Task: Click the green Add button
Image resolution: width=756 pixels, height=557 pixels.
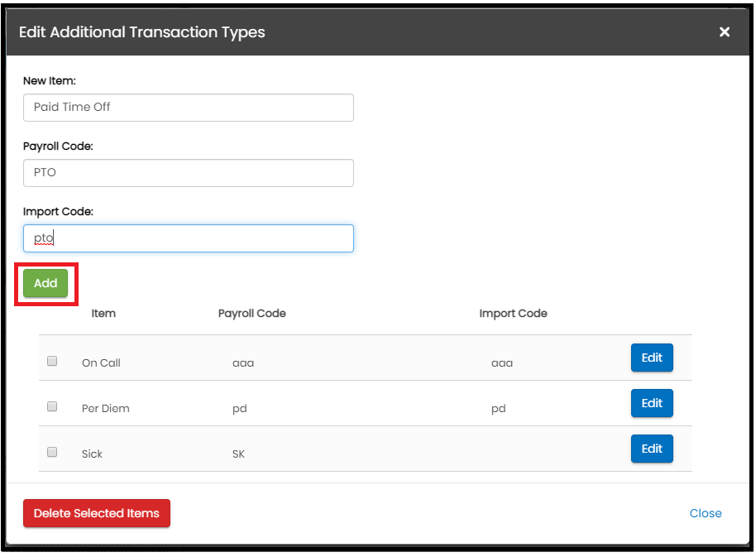Action: point(45,283)
